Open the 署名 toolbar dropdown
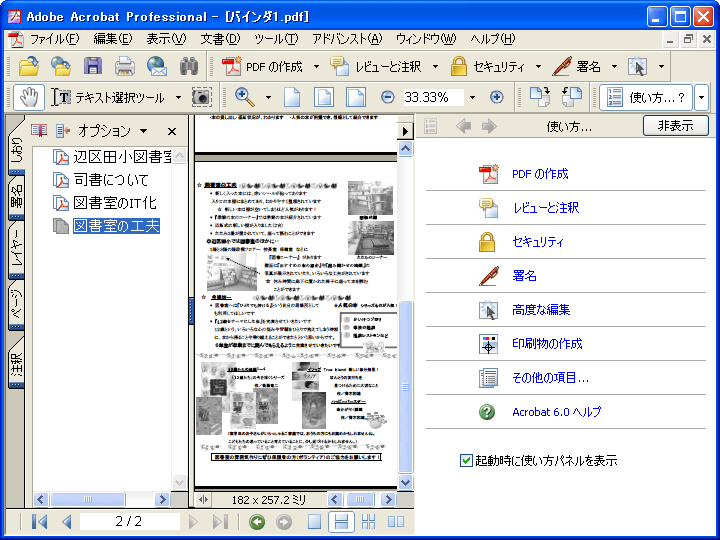The image size is (720, 540). pyautogui.click(x=614, y=67)
